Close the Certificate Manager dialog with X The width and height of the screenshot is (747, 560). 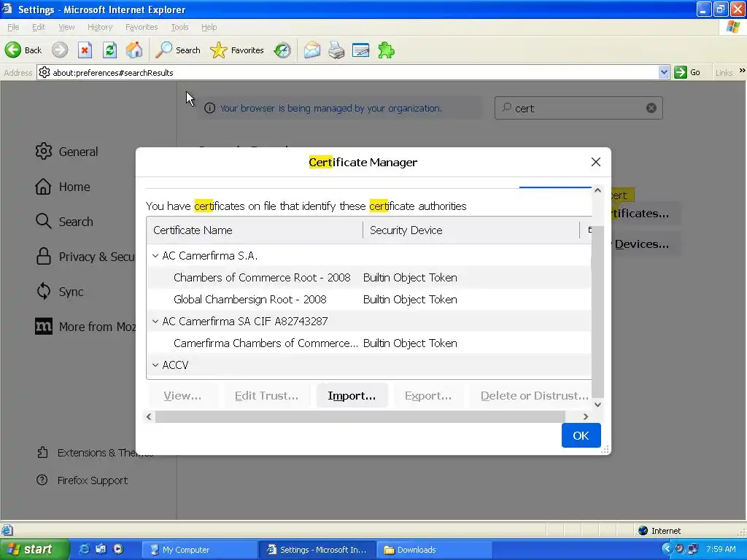coord(595,162)
